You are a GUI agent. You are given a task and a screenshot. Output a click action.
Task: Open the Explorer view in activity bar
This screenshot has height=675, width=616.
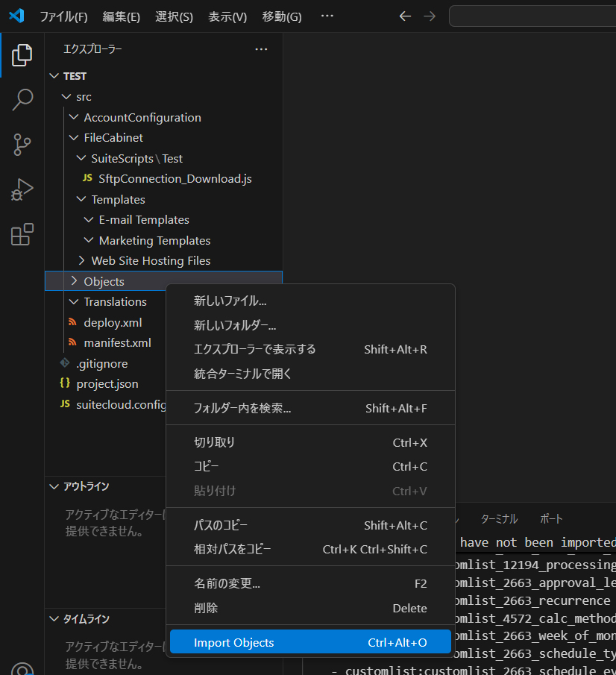pyautogui.click(x=22, y=55)
